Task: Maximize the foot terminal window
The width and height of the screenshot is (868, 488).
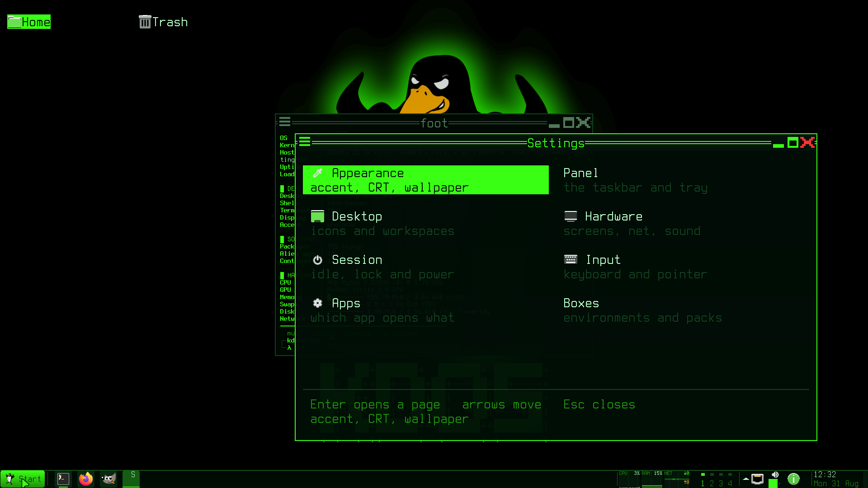Action: point(568,122)
